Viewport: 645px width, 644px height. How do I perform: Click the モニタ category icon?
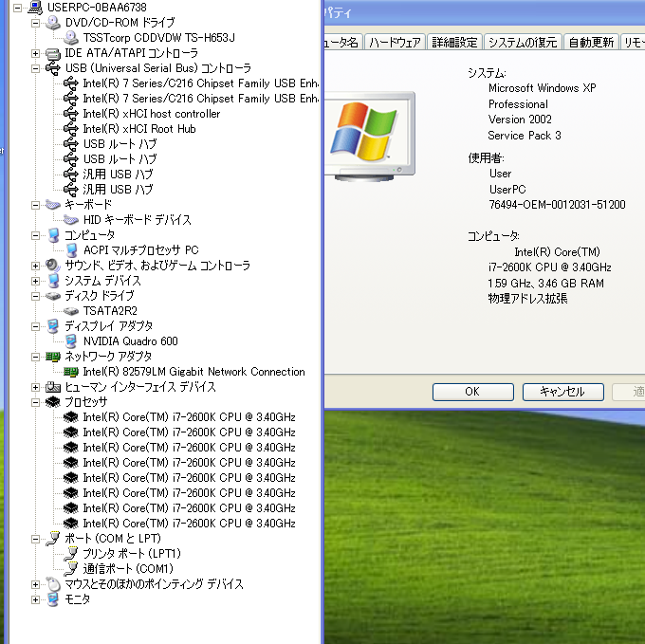(x=53, y=599)
